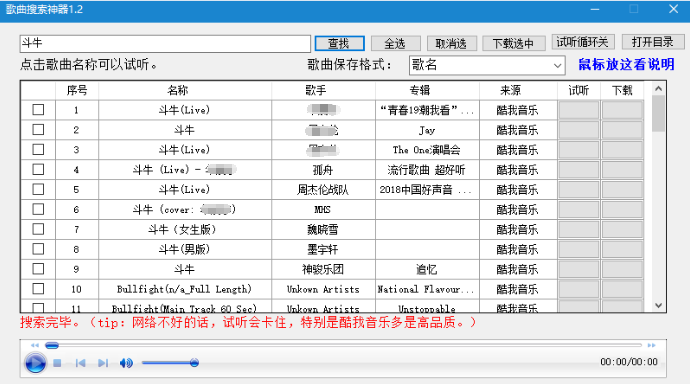Click the 下载选中 download button
Screen dimensions: 690x384
click(x=513, y=44)
